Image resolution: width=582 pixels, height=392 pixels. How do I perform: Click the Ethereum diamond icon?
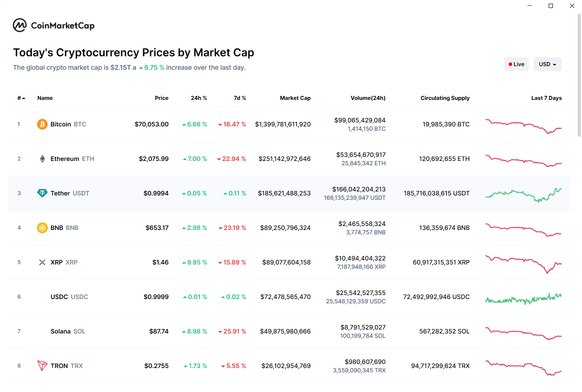[x=42, y=159]
